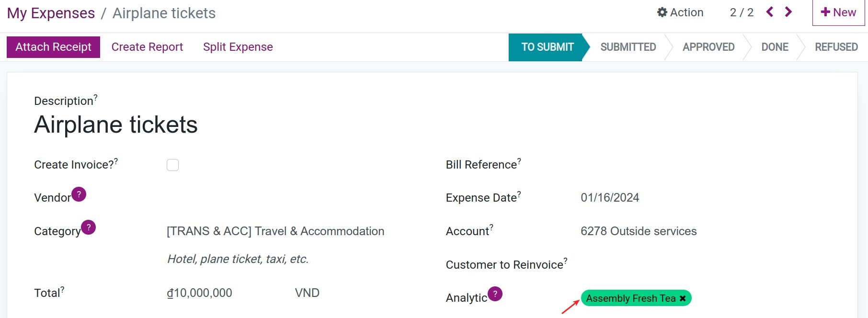The image size is (868, 318).
Task: Click the APPROVED status stage
Action: coord(708,47)
